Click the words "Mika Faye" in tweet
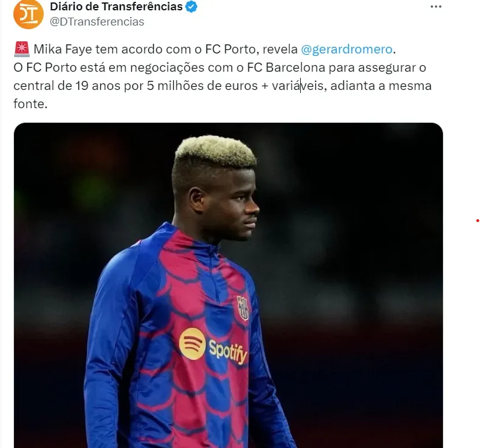Viewport: 480px width, 448px height. pos(63,49)
